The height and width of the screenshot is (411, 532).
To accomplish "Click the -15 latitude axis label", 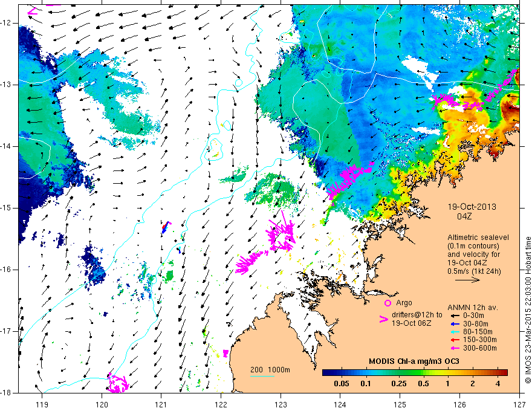I will pyautogui.click(x=7, y=208).
